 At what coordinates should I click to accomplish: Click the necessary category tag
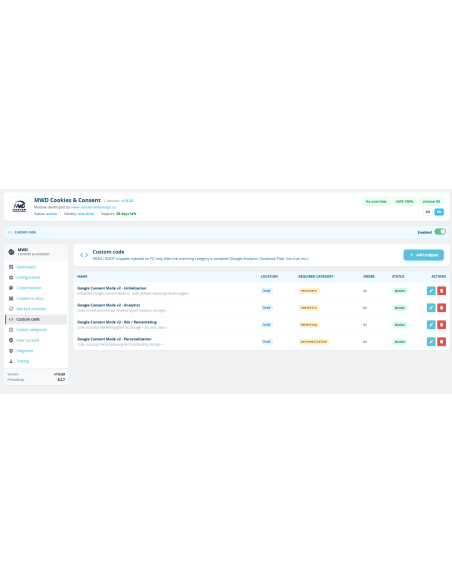[x=309, y=291]
